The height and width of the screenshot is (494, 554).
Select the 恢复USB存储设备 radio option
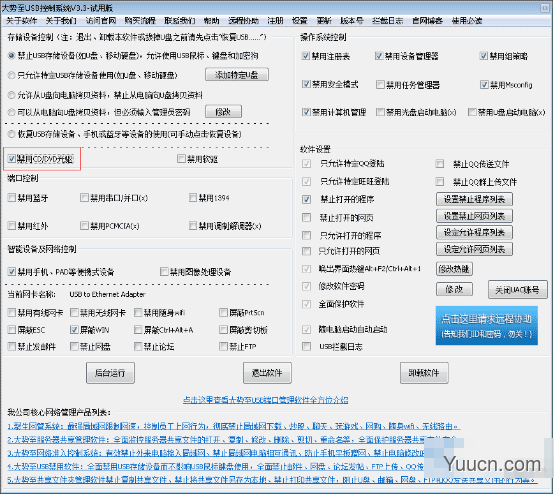tap(12, 134)
